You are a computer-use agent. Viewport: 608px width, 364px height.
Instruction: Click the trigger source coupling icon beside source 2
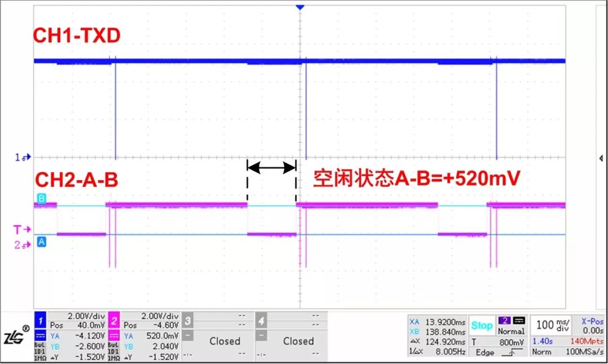518,320
